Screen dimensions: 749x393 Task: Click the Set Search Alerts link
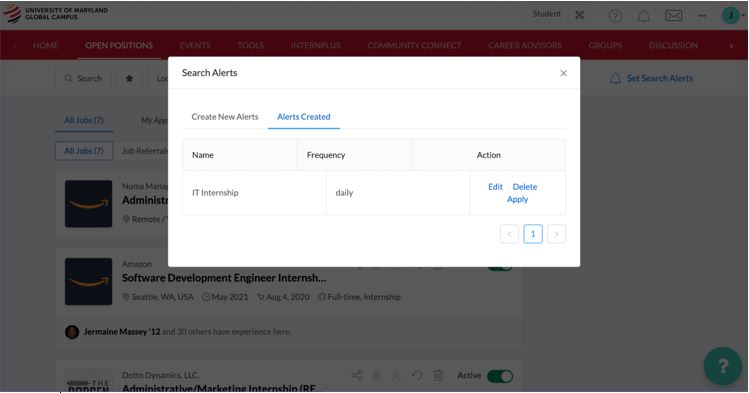[652, 78]
